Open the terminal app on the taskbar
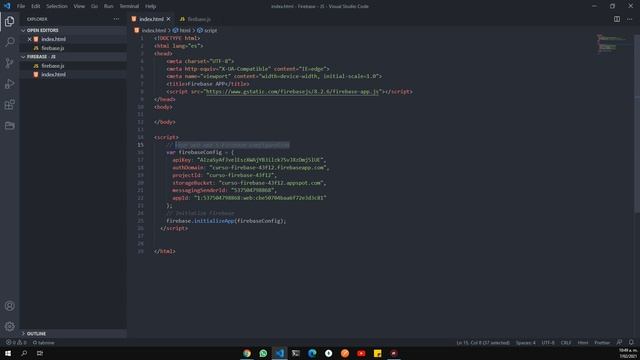 296,353
